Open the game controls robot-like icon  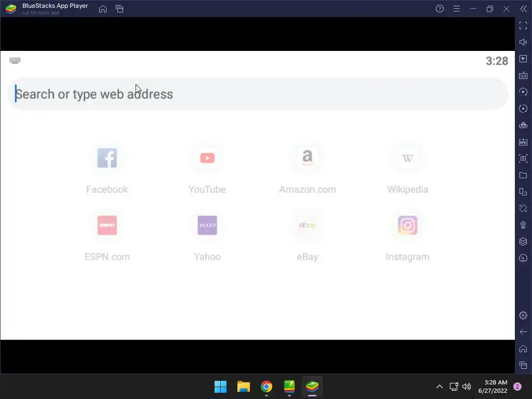point(523,125)
